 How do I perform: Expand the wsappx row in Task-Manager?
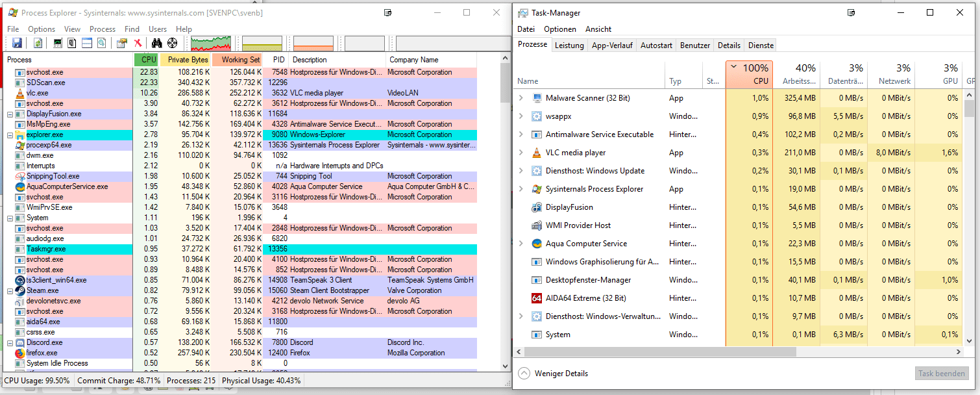pyautogui.click(x=521, y=116)
